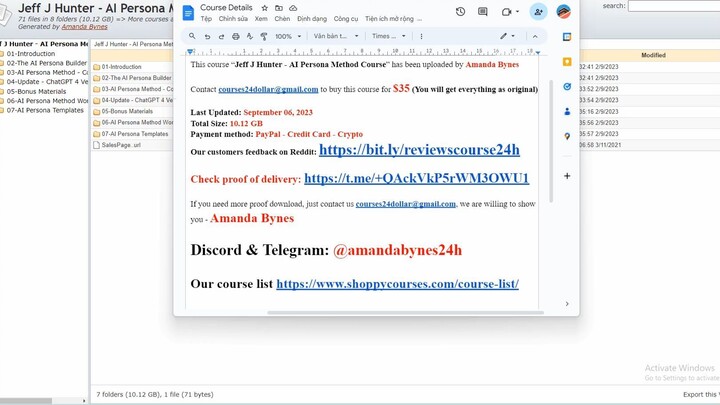Open Google Tasks in side panel
Viewport: 720px width, 405px height.
point(567,86)
